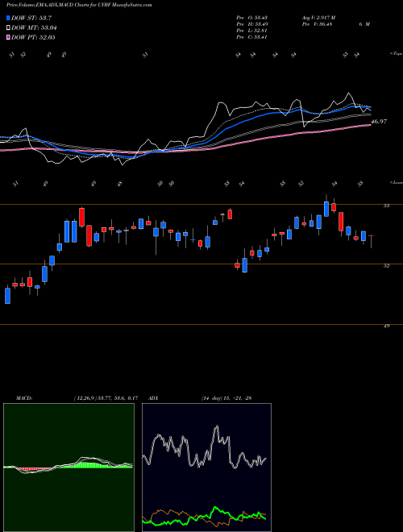The height and width of the screenshot is (532, 403).
Task: Click the Pre O: 53.48 value
Action: 251,18
